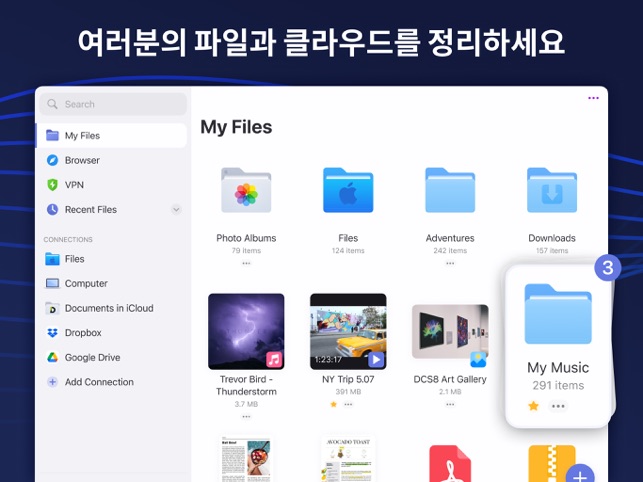Click the image badge on DCS8 Art Gallery
The image size is (643, 482).
478,359
